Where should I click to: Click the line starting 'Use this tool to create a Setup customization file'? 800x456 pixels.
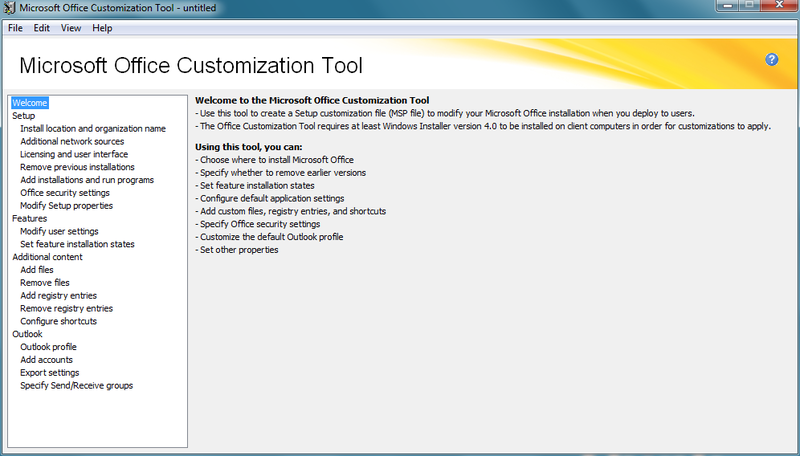(x=445, y=113)
